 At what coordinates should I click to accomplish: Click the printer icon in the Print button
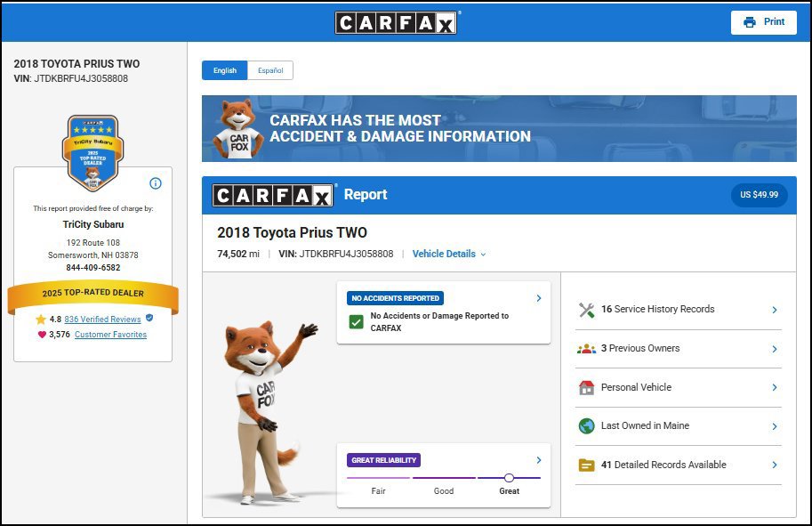(750, 22)
